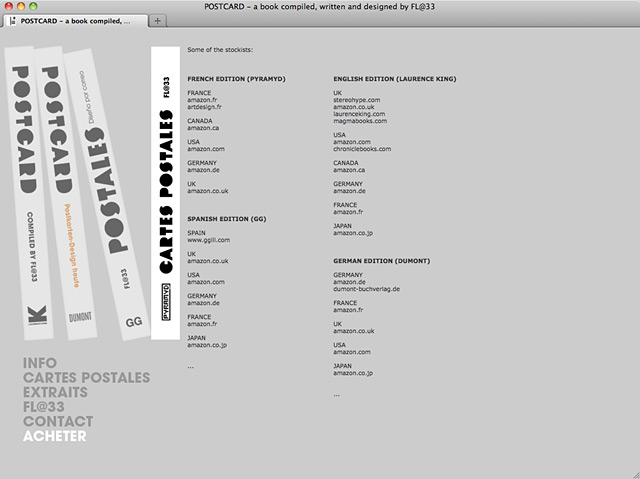This screenshot has width=640, height=479.
Task: Click the yellow minimize window button
Action: pyautogui.click(x=21, y=6)
